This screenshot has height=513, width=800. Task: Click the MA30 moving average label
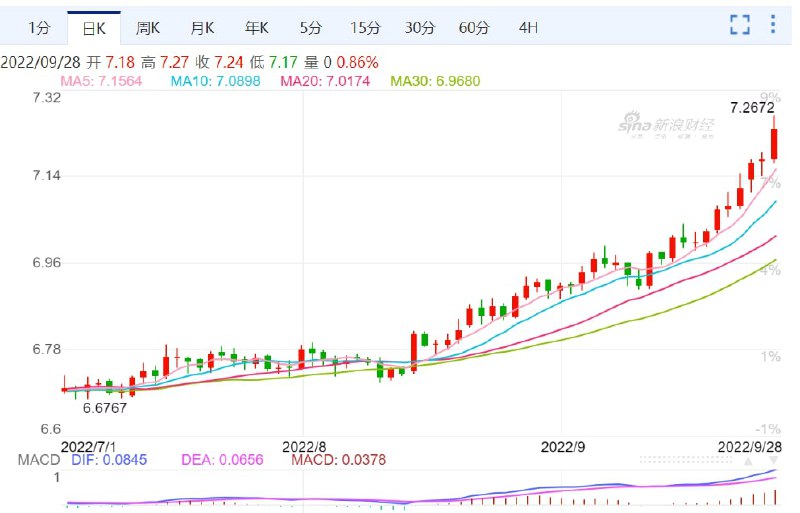[440, 81]
